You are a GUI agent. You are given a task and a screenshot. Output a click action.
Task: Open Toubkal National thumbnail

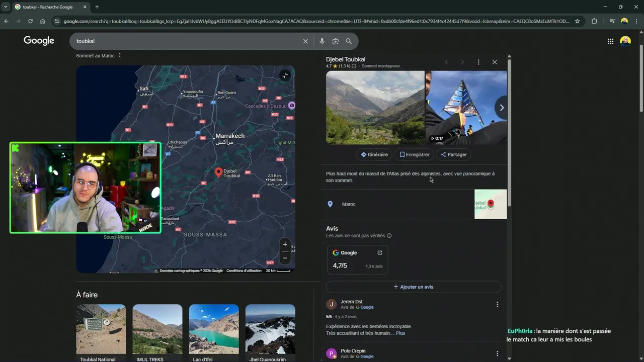tap(101, 329)
